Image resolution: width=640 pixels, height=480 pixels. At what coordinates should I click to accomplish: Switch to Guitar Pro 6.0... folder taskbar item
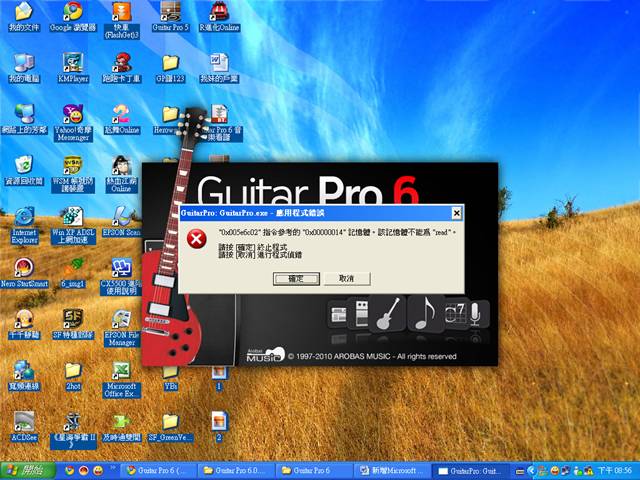(x=237, y=471)
